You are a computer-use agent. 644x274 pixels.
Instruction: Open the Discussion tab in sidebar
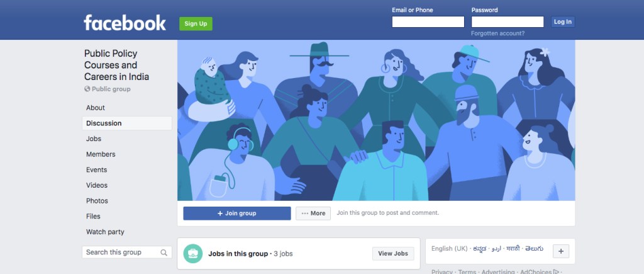click(x=127, y=123)
